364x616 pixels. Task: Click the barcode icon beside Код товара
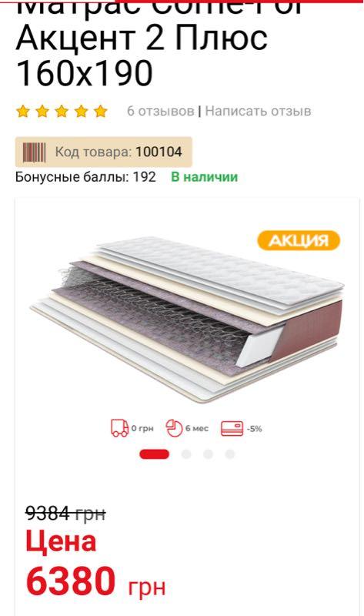(34, 152)
